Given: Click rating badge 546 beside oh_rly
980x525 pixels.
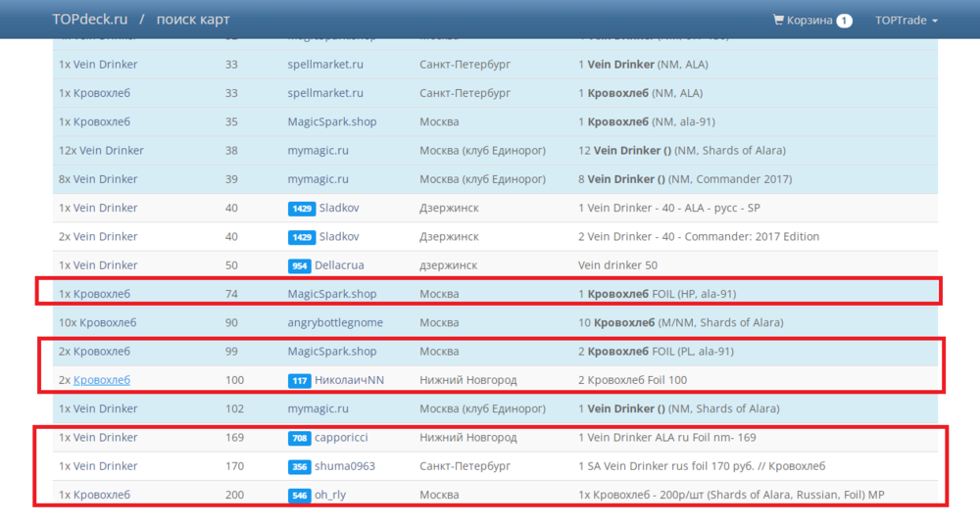Looking at the screenshot, I should click(x=299, y=496).
